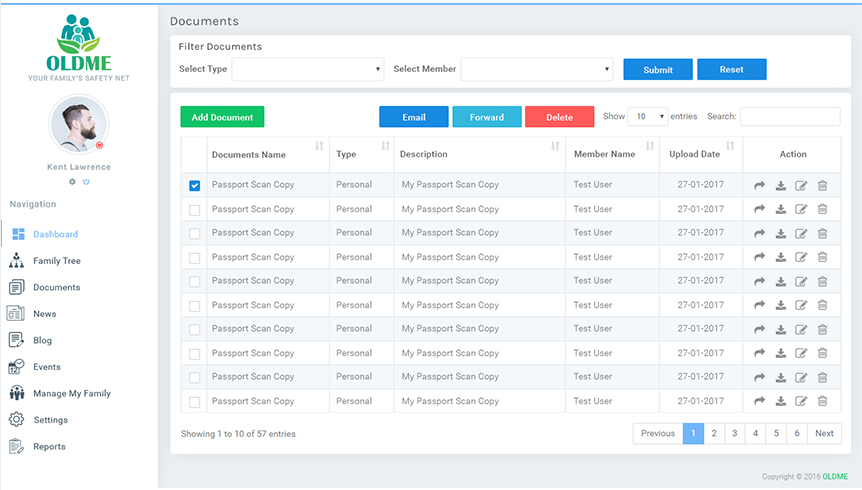Viewport: 862px width, 490px height.
Task: Click the trash icon in the last table row
Action: pos(822,401)
